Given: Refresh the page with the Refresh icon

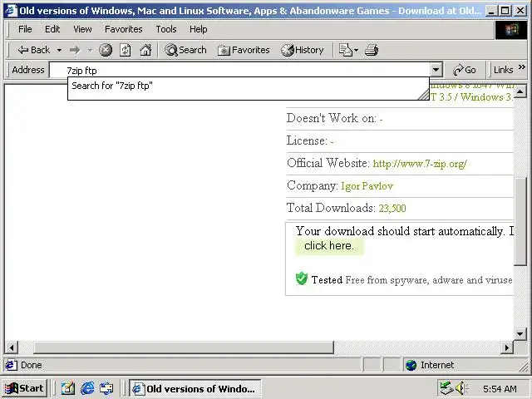Looking at the screenshot, I should pyautogui.click(x=126, y=50).
